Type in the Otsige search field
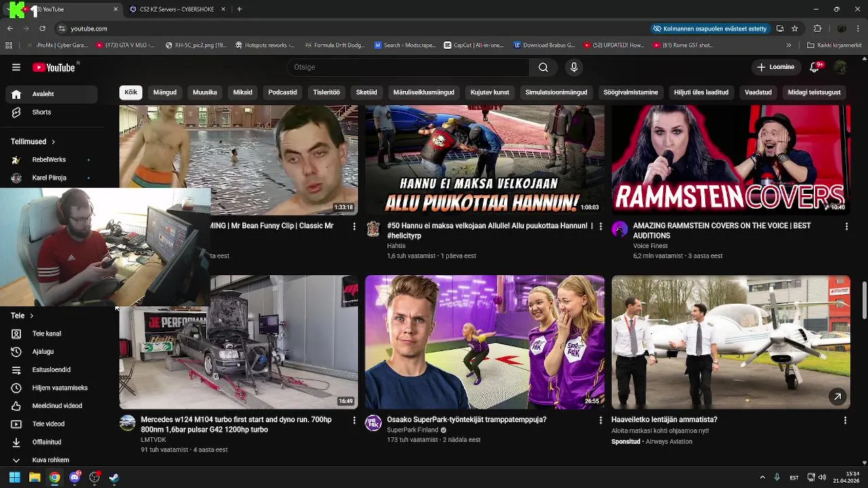Screen dimensions: 868x488 pyautogui.click(x=408, y=67)
